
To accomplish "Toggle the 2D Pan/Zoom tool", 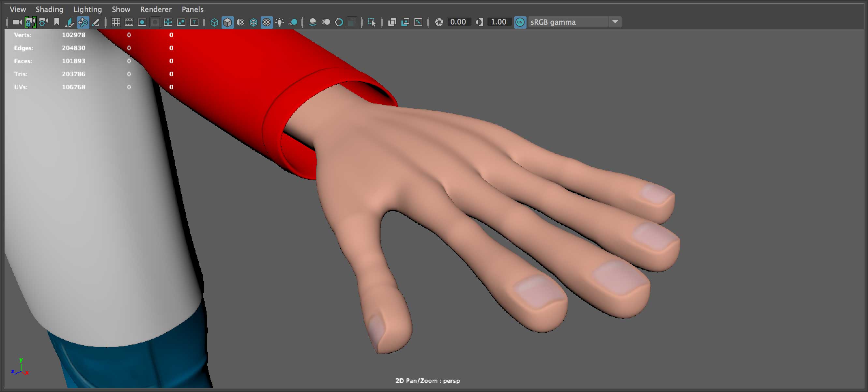I will click(83, 22).
